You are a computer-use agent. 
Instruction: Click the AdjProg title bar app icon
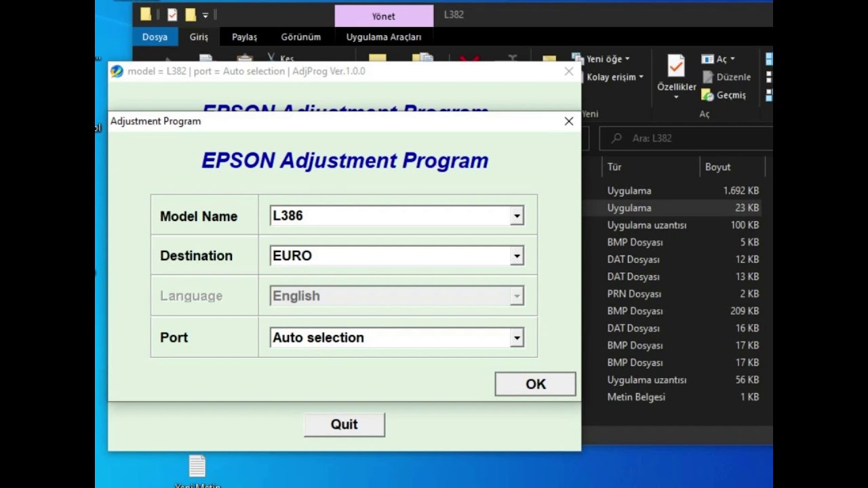(x=117, y=71)
